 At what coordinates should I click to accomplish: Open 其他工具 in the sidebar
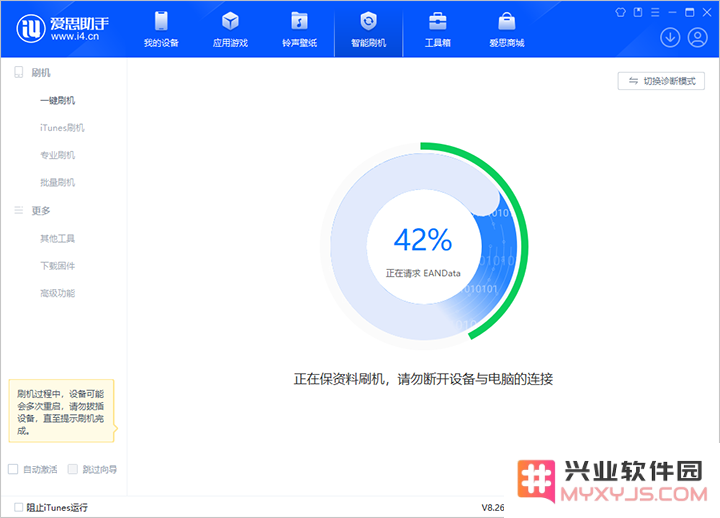click(57, 238)
